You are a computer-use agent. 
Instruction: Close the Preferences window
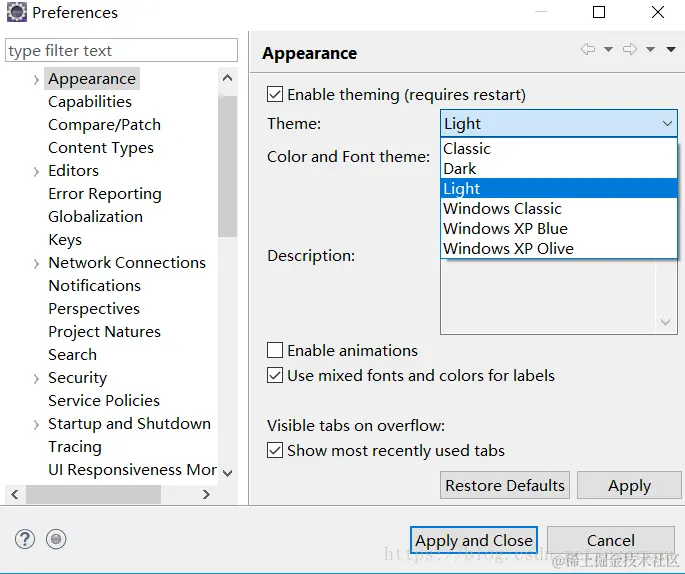tap(658, 12)
